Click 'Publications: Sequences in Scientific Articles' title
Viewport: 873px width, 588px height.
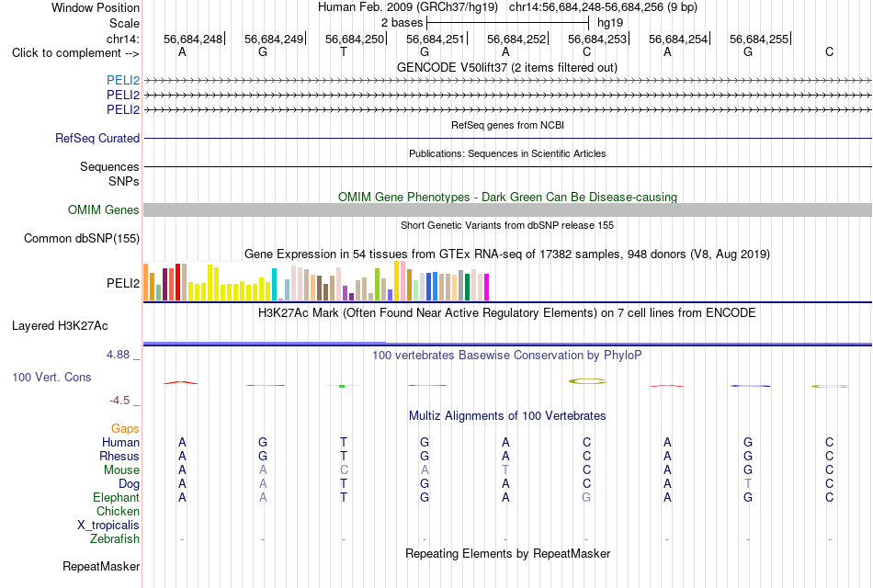pos(507,153)
